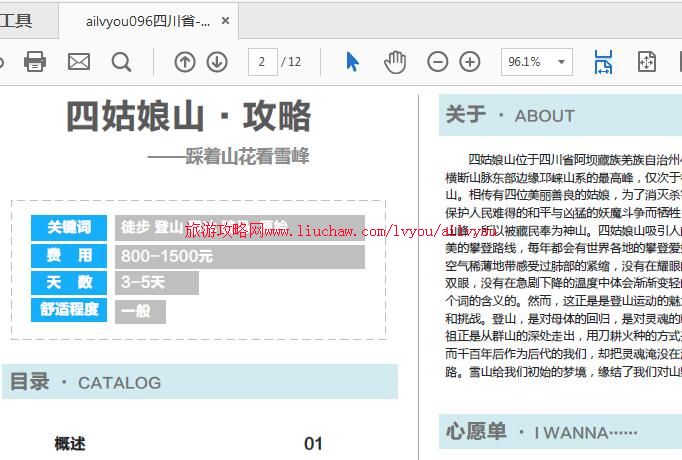682x460 pixels.
Task: Click the page number input field
Action: point(262,62)
